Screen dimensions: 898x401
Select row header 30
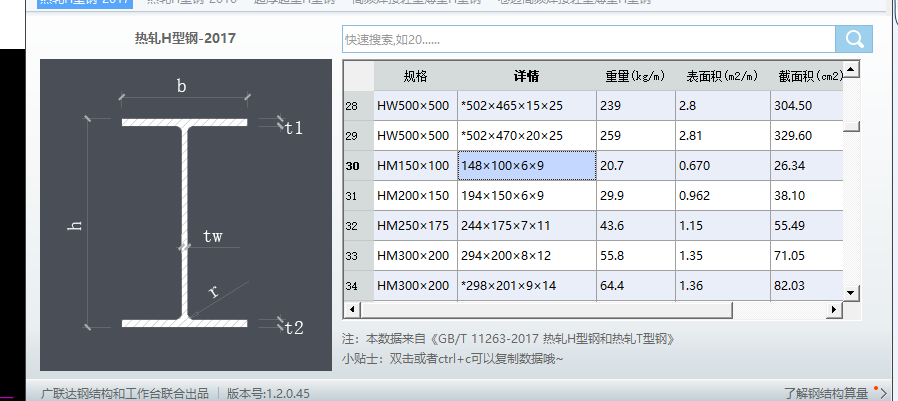(x=359, y=166)
